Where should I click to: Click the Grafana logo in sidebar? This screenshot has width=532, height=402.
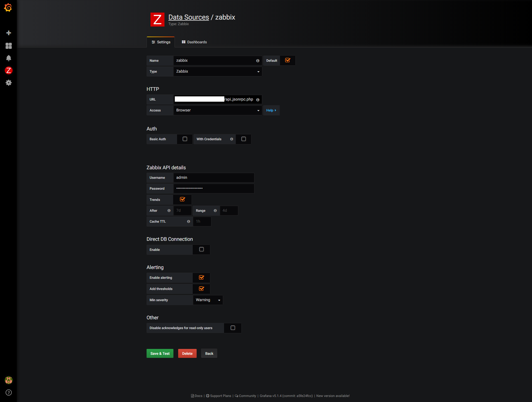(8, 8)
